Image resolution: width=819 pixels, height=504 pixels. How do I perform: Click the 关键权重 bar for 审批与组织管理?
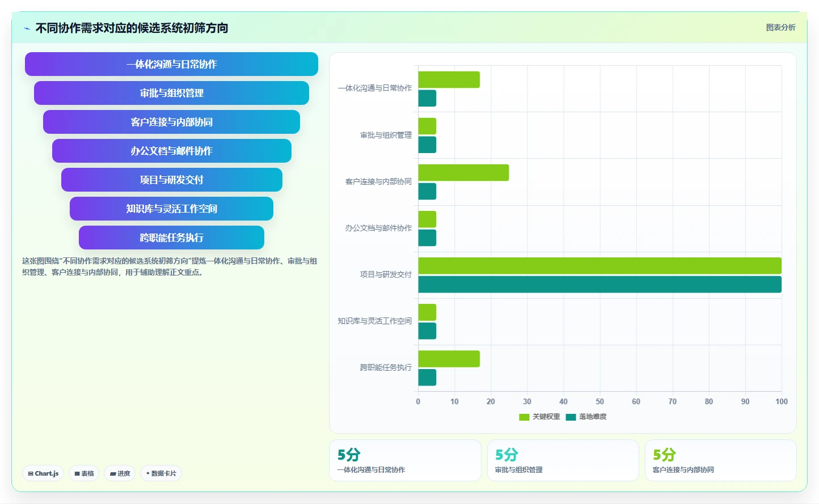coord(427,126)
